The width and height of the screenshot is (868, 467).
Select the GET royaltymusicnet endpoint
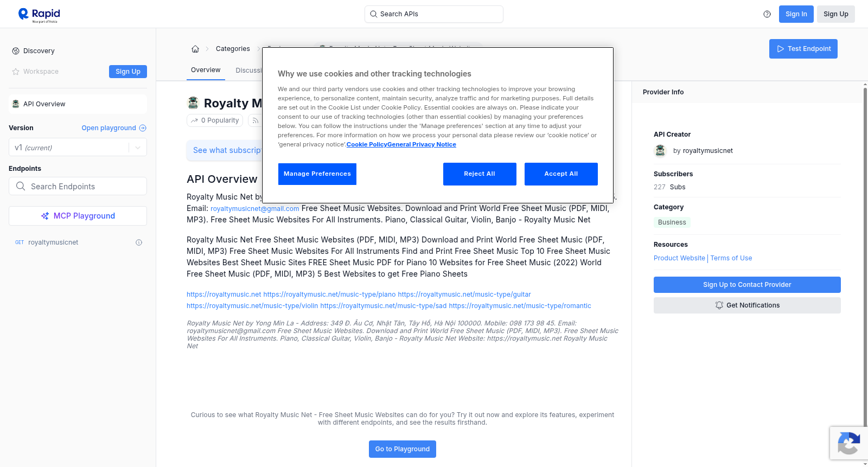(78, 242)
